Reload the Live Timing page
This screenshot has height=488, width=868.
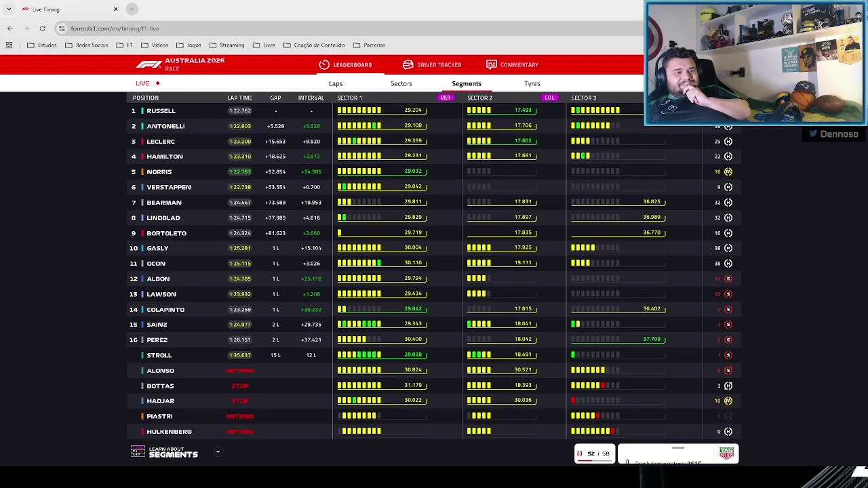(x=42, y=28)
